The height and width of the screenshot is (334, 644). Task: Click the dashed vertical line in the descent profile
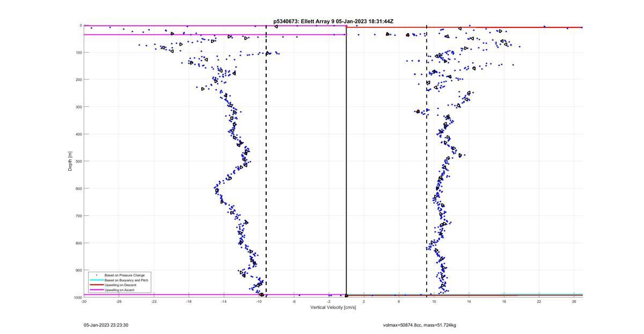266,161
